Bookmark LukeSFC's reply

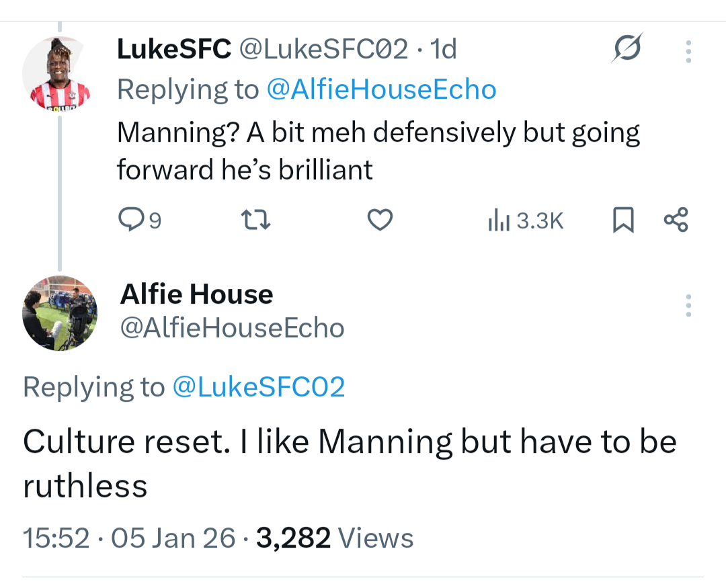tap(623, 220)
